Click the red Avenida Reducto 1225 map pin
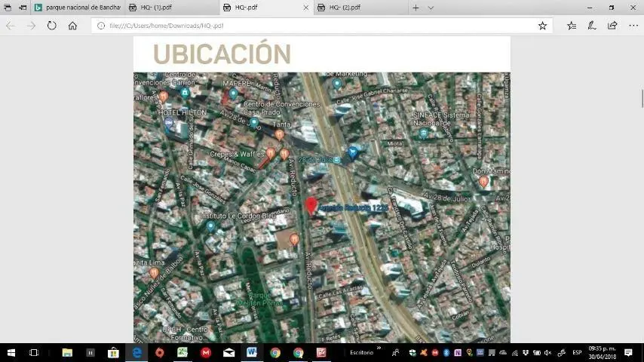The image size is (644, 362). [x=311, y=206]
